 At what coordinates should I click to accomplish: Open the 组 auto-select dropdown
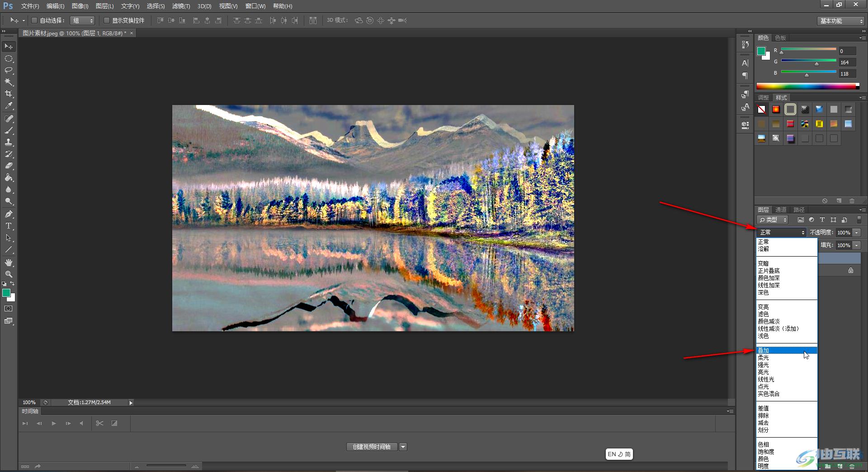pyautogui.click(x=83, y=20)
